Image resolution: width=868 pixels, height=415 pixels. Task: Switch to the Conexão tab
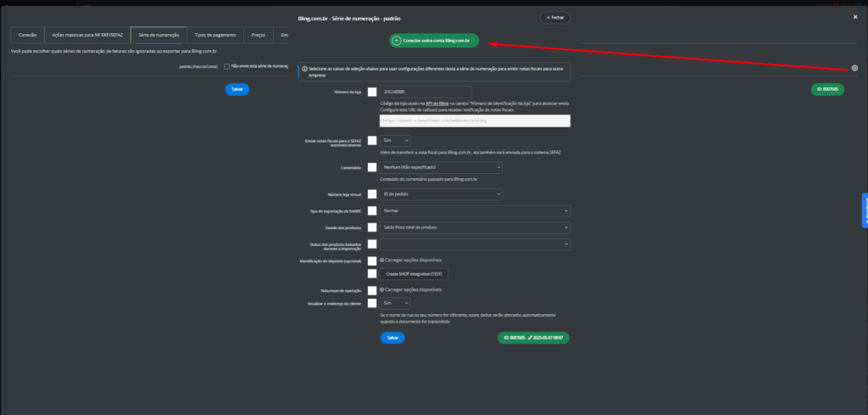[28, 35]
